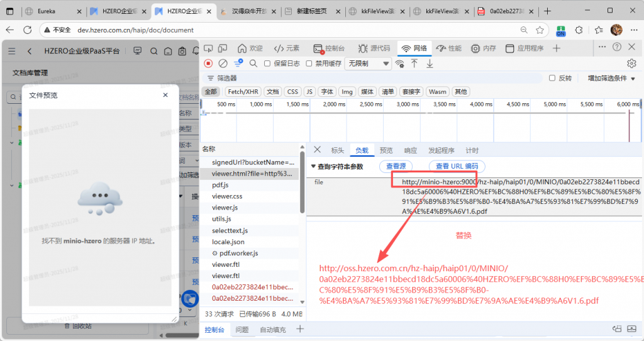Click the record network log icon

[x=208, y=64]
